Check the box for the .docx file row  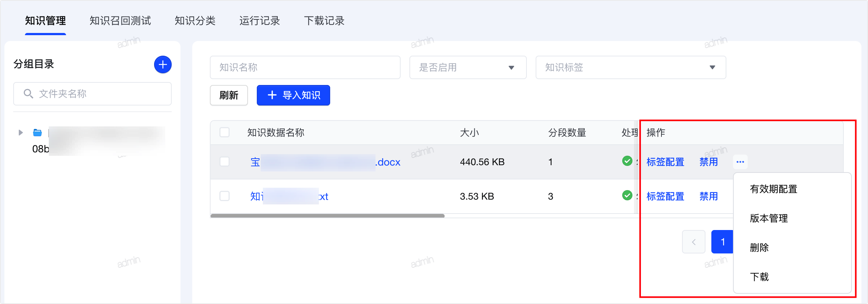(x=225, y=162)
